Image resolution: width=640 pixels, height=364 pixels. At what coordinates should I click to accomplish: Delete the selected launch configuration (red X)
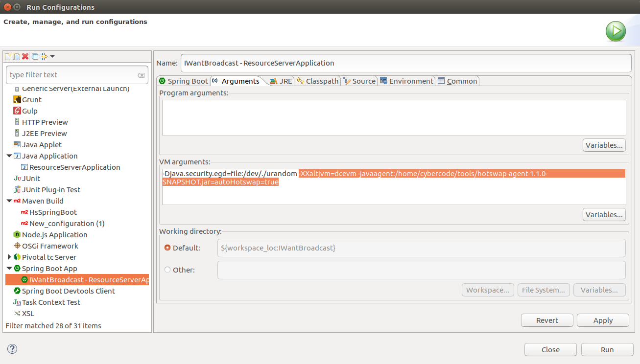tap(25, 57)
